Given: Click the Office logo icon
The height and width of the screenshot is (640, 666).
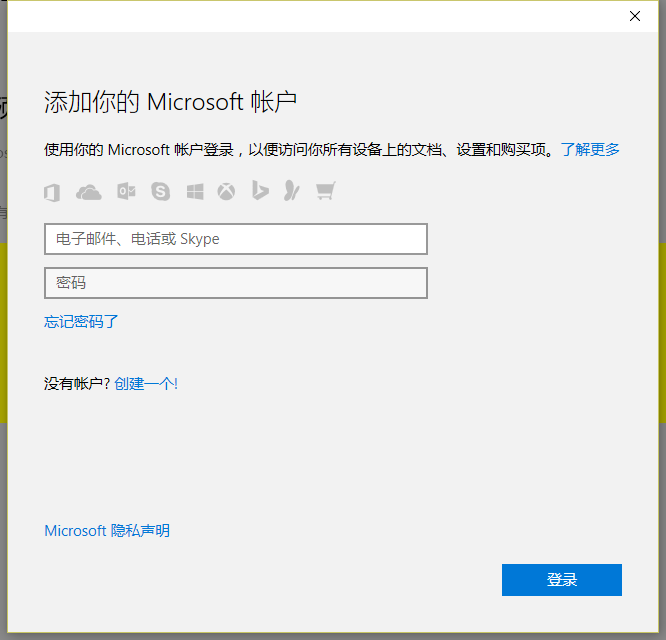Looking at the screenshot, I should [52, 192].
